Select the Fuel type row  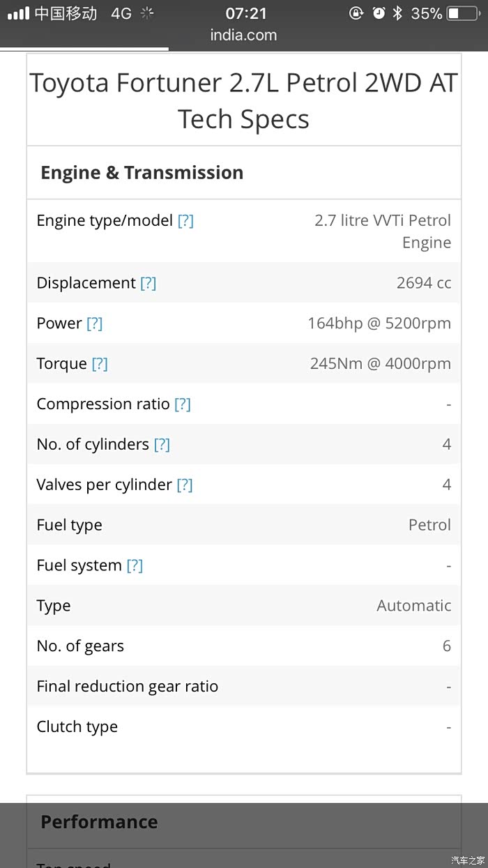(x=243, y=525)
